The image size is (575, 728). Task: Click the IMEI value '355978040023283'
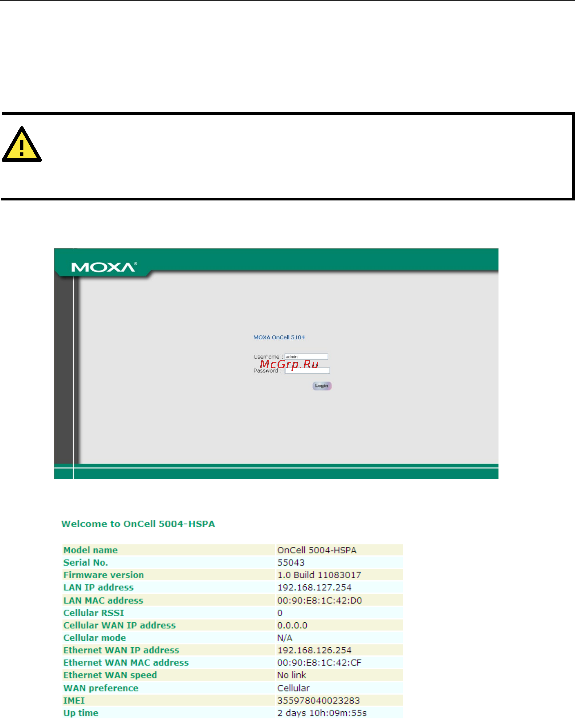(318, 701)
